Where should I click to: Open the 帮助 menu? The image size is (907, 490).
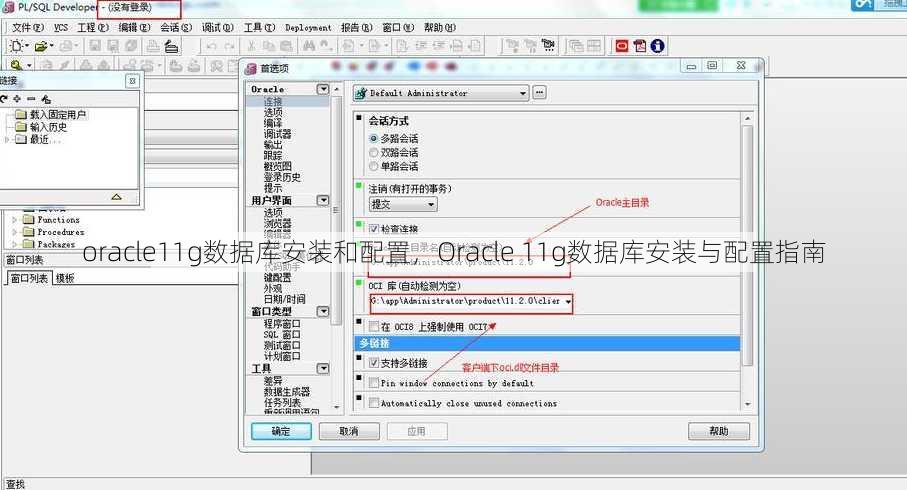tap(440, 27)
